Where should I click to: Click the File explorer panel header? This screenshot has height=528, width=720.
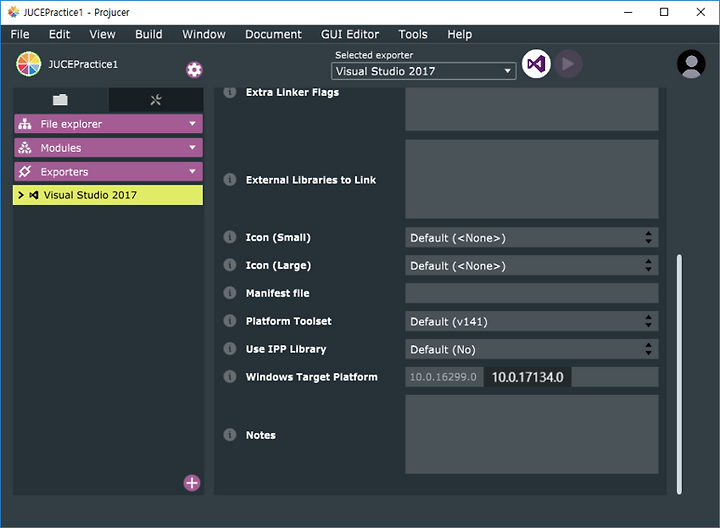pyautogui.click(x=108, y=124)
